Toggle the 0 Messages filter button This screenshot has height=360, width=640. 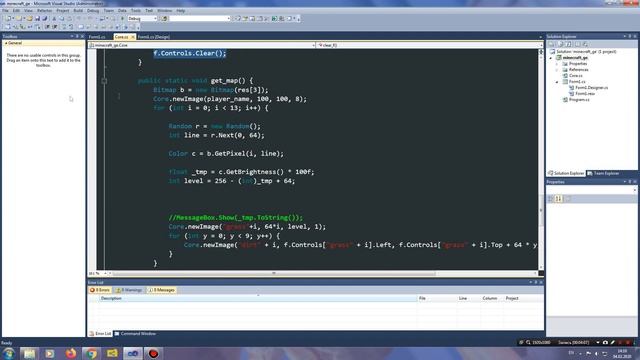[161, 290]
